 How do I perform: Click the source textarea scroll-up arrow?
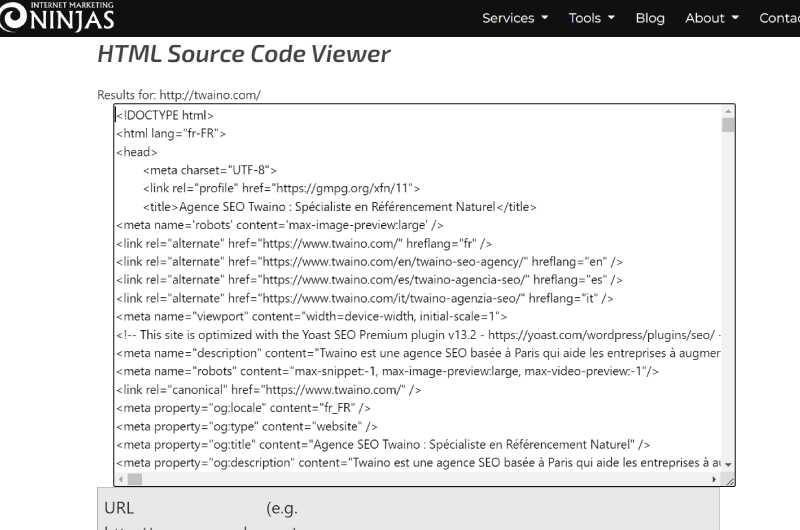click(x=728, y=111)
